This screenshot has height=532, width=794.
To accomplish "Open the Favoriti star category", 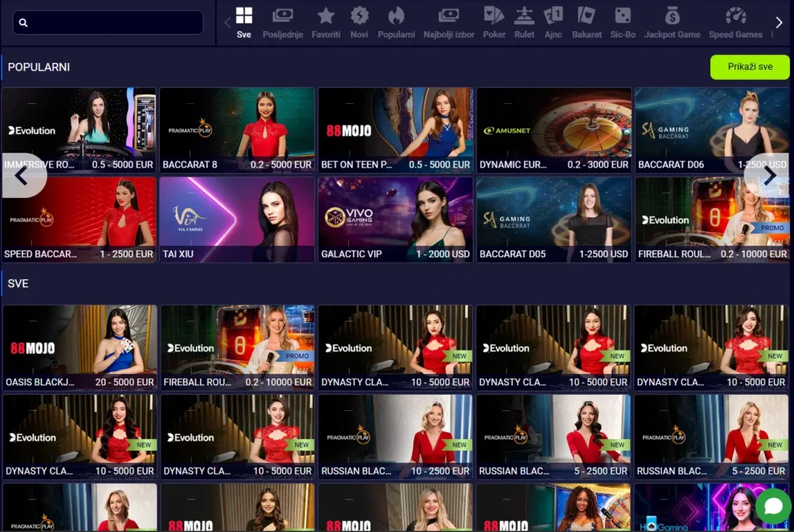I will click(x=326, y=22).
